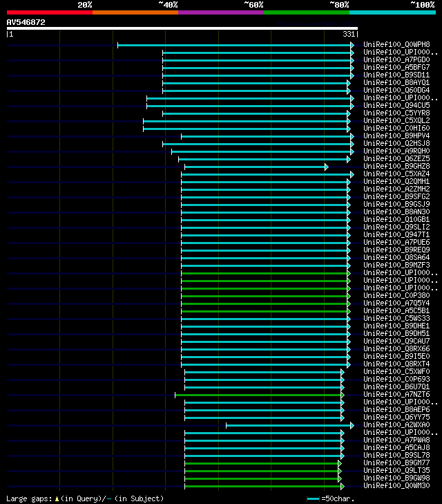Select the UniRef100_Q8SA64 label

tap(396, 257)
